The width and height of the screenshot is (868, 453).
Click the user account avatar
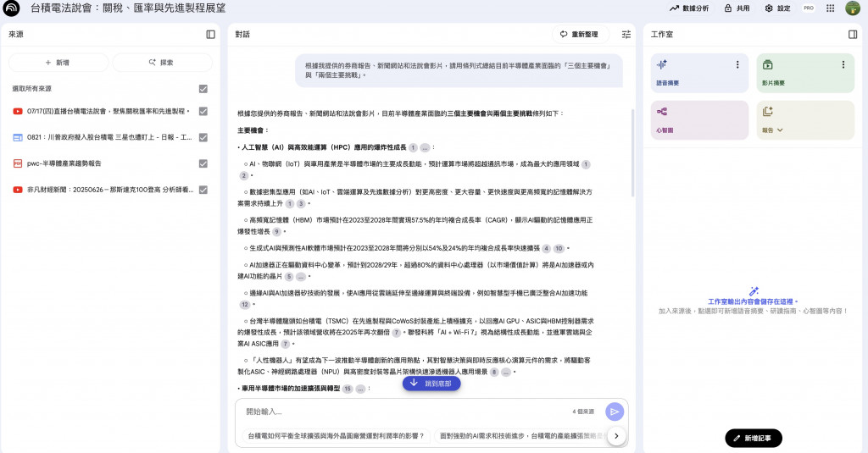[x=853, y=8]
